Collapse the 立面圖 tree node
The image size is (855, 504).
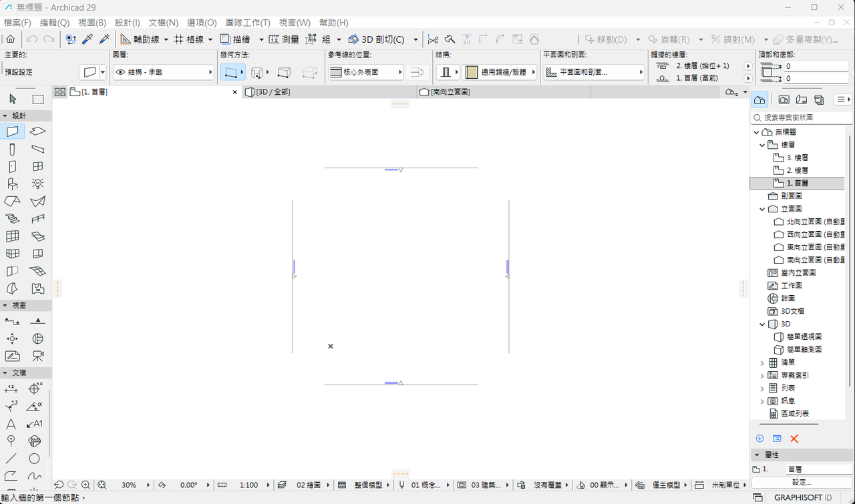(762, 209)
